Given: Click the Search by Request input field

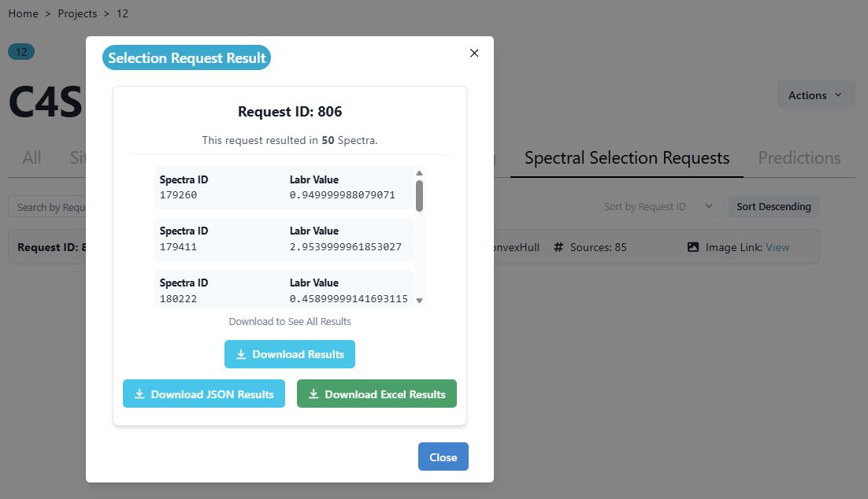Looking at the screenshot, I should (49, 207).
